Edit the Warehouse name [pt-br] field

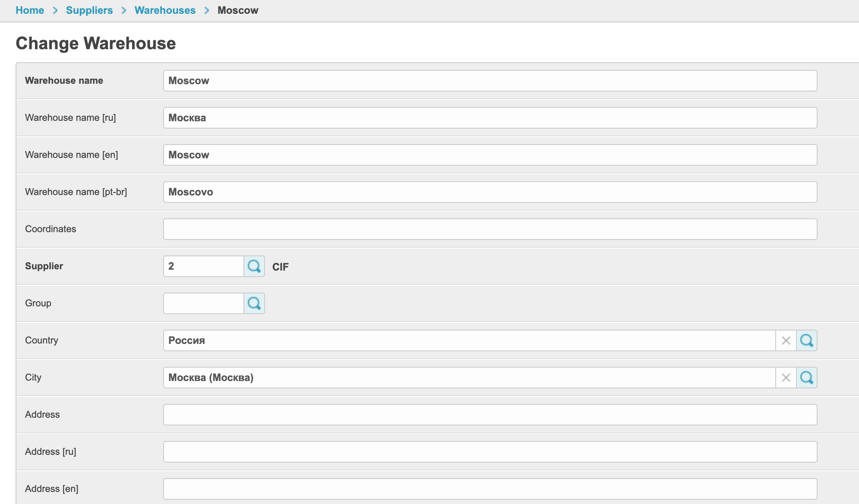click(490, 192)
